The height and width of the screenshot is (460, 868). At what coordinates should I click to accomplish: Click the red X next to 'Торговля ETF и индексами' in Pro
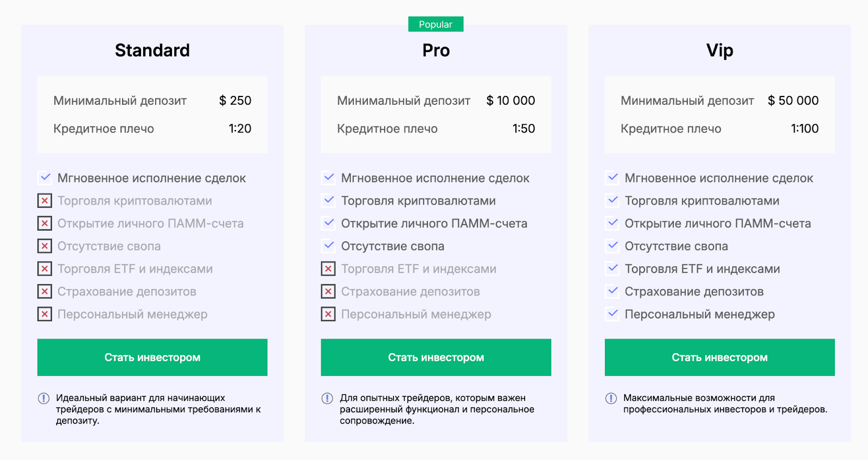click(x=329, y=269)
